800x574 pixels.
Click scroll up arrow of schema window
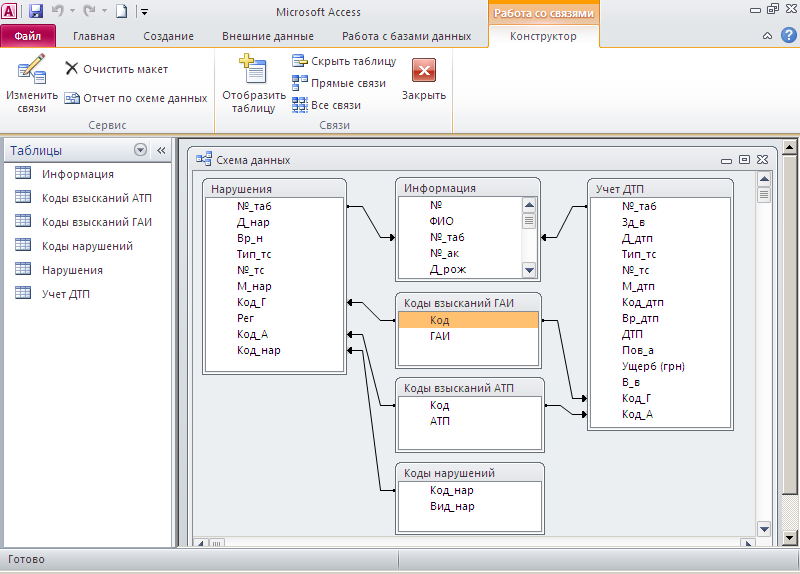tap(764, 179)
